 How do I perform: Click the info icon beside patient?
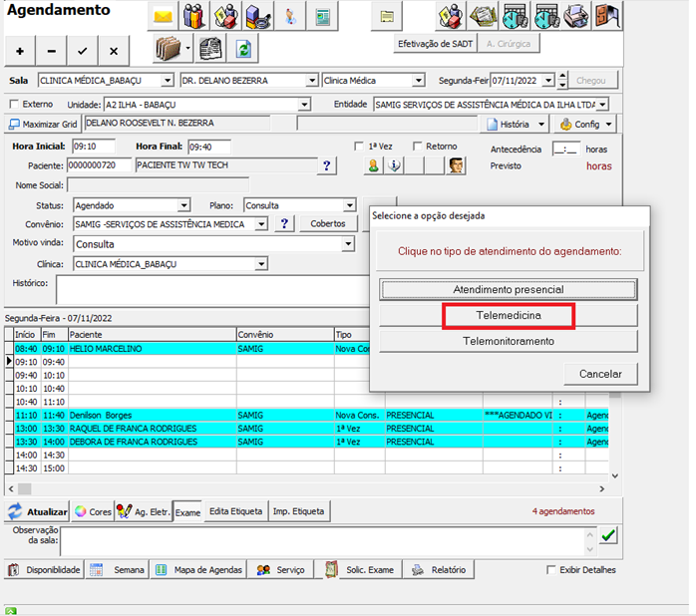click(x=394, y=165)
